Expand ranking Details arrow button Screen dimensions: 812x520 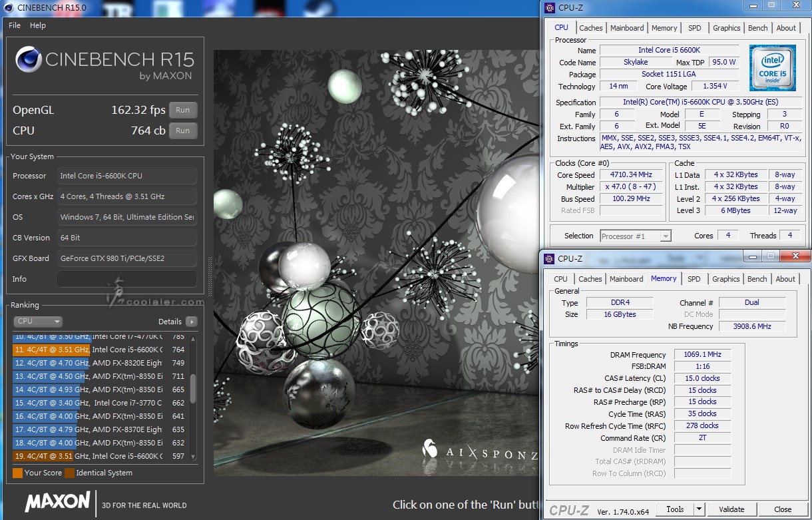pos(192,322)
